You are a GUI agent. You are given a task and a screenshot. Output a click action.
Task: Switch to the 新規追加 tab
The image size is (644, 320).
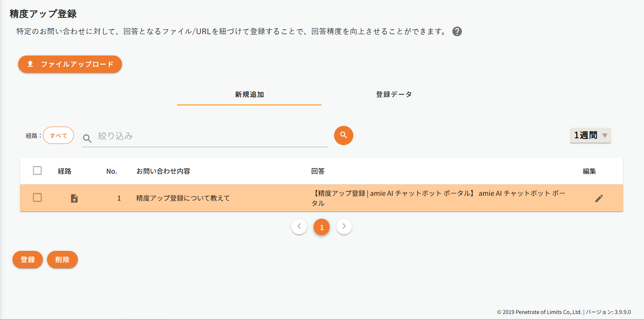click(x=249, y=94)
